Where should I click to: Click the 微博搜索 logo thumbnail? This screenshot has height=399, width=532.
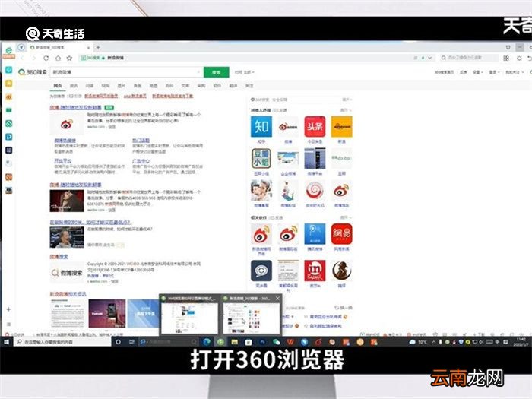[67, 272]
